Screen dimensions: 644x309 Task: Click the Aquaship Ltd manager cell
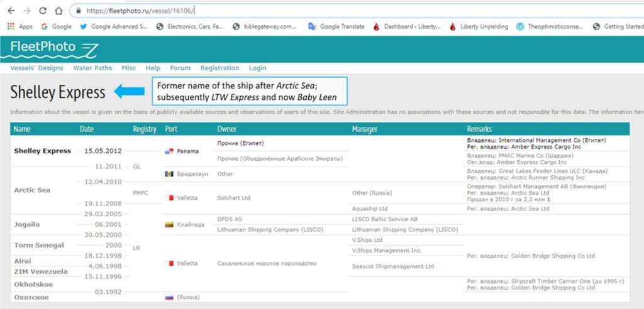pos(370,209)
